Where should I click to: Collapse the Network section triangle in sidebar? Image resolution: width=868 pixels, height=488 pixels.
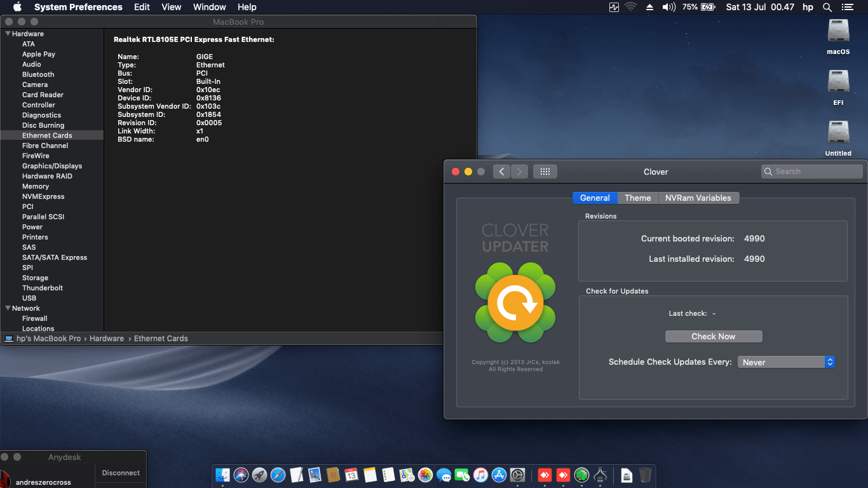click(x=8, y=308)
